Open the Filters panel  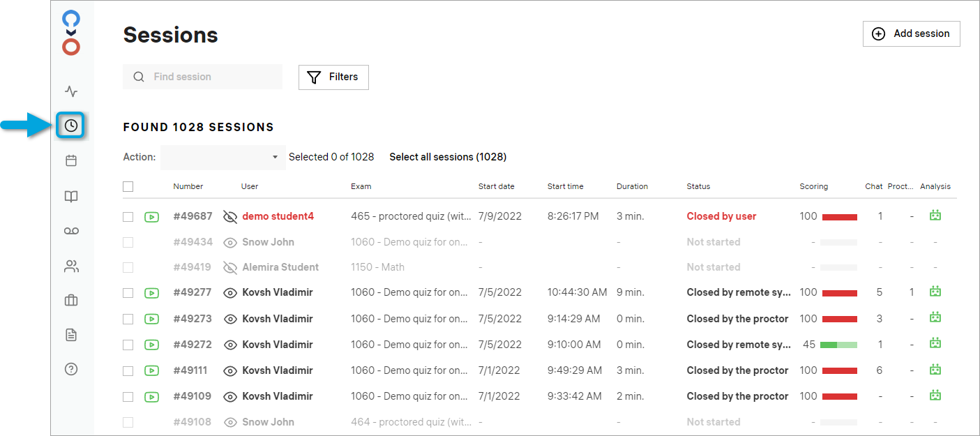333,77
